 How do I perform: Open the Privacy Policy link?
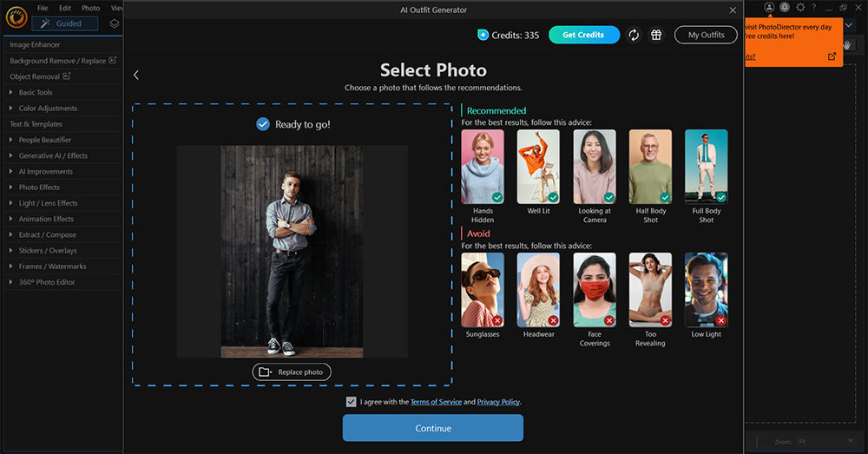click(498, 402)
